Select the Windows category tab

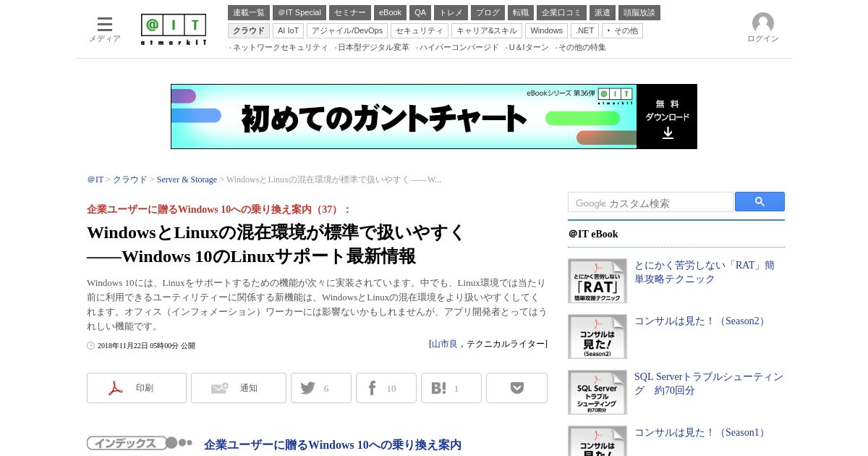(546, 30)
